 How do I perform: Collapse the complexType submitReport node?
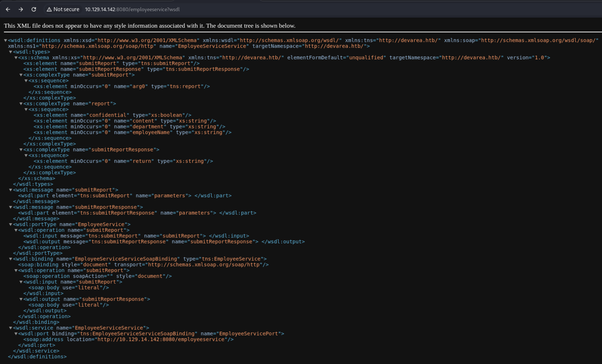pos(21,75)
